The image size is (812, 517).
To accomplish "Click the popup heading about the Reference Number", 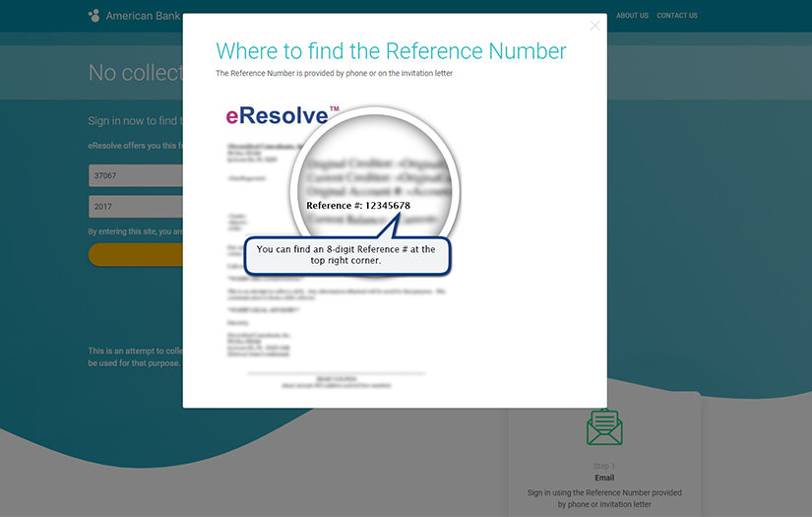I will 391,51.
